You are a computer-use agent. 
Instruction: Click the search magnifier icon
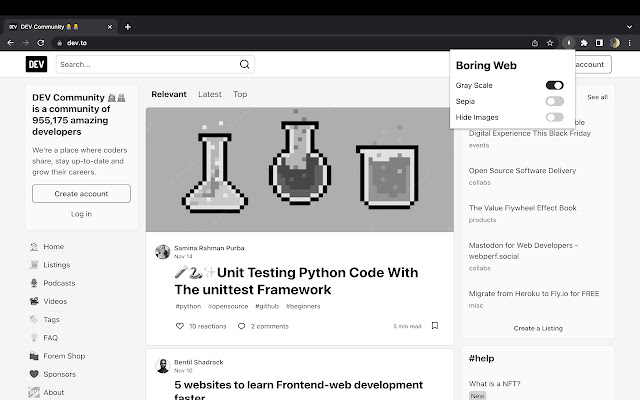pos(244,65)
